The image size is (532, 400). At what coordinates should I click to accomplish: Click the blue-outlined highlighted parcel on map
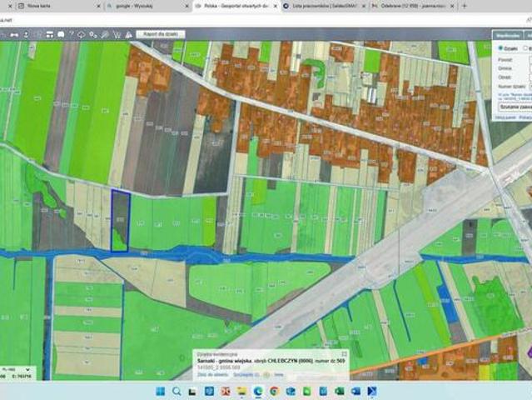click(121, 218)
